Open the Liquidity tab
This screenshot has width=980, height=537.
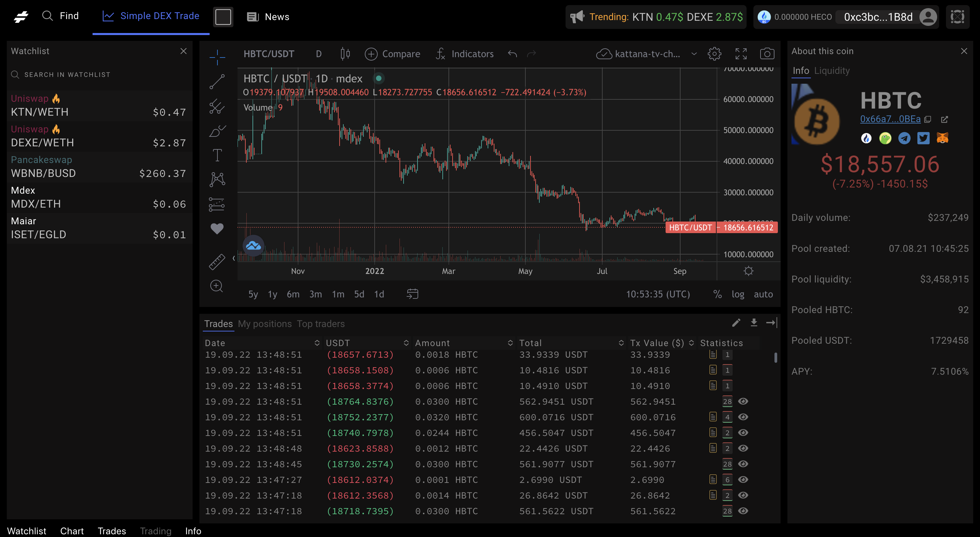832,71
